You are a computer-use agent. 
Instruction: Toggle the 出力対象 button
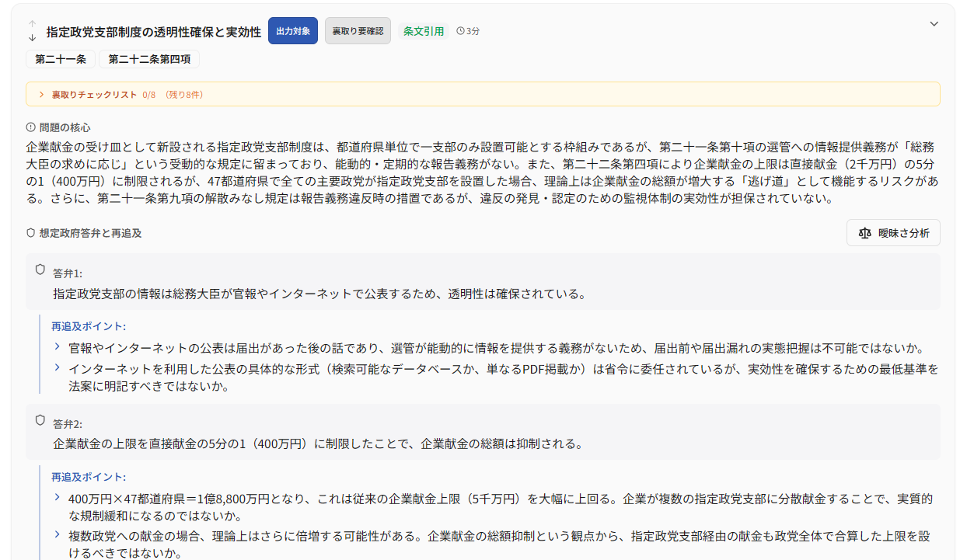click(293, 31)
